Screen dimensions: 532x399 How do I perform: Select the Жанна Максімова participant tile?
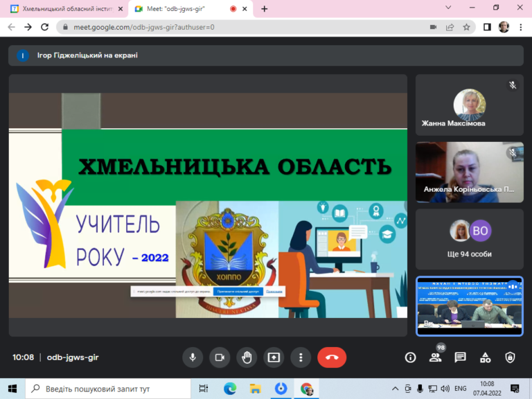click(x=469, y=105)
